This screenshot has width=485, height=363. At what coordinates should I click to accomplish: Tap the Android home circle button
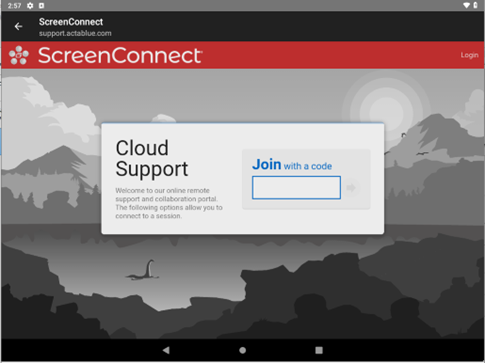pos(243,350)
